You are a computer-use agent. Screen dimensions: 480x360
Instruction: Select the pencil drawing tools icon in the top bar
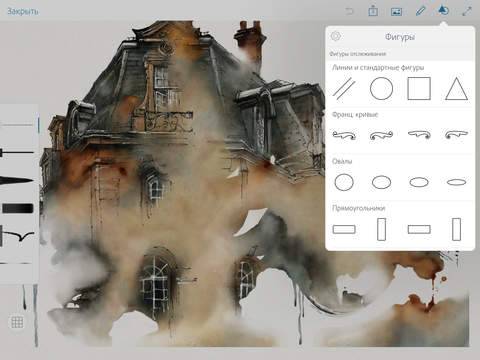coord(420,11)
